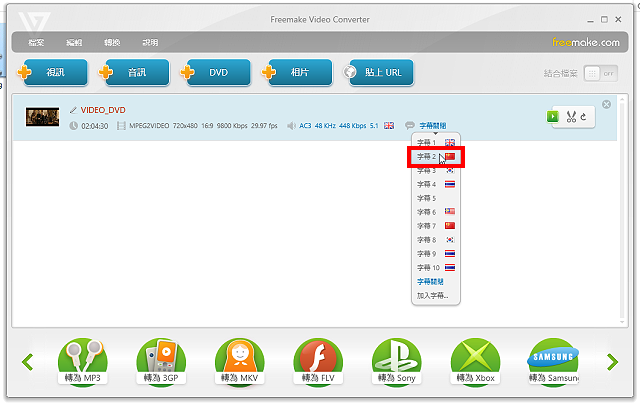Click the UK flag in audio info
Screen dimensions: 640x405
point(389,126)
